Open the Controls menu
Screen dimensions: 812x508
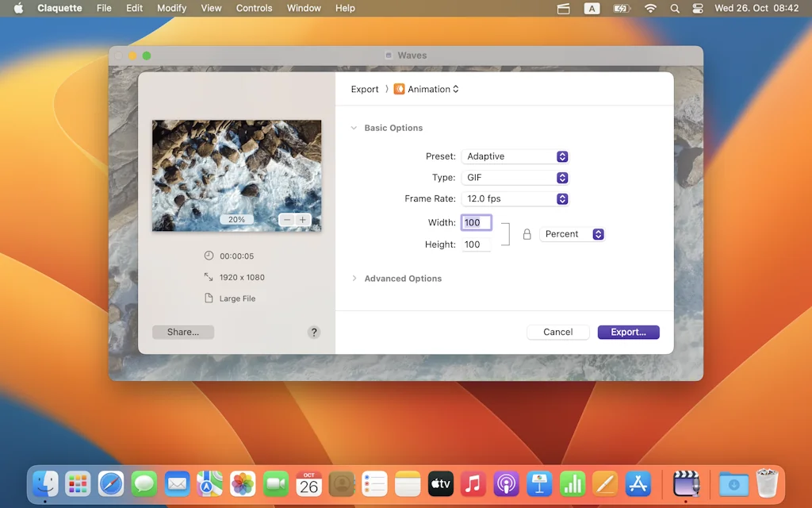pos(254,8)
